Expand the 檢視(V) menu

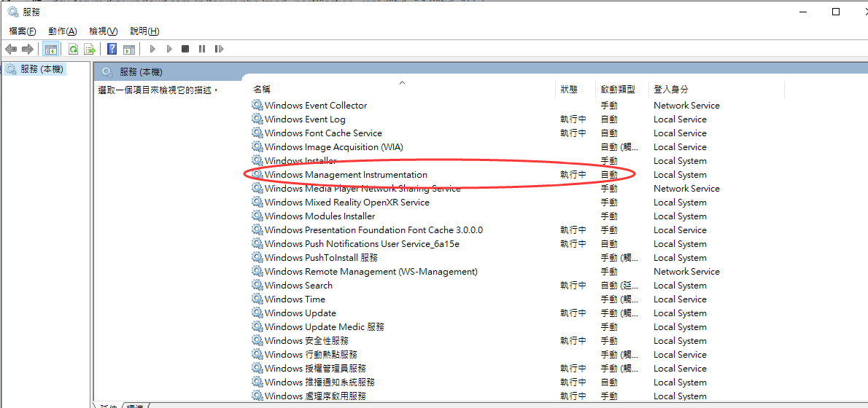point(103,31)
